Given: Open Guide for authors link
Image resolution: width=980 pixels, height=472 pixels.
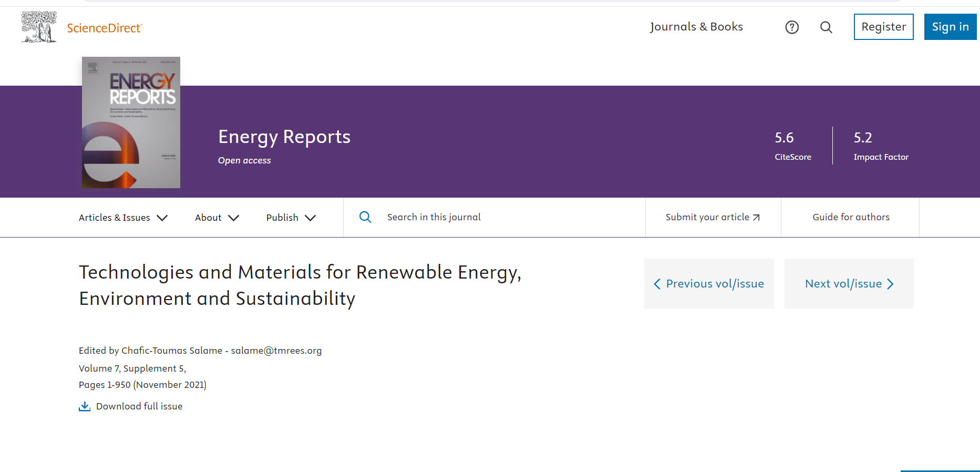Looking at the screenshot, I should tap(851, 217).
